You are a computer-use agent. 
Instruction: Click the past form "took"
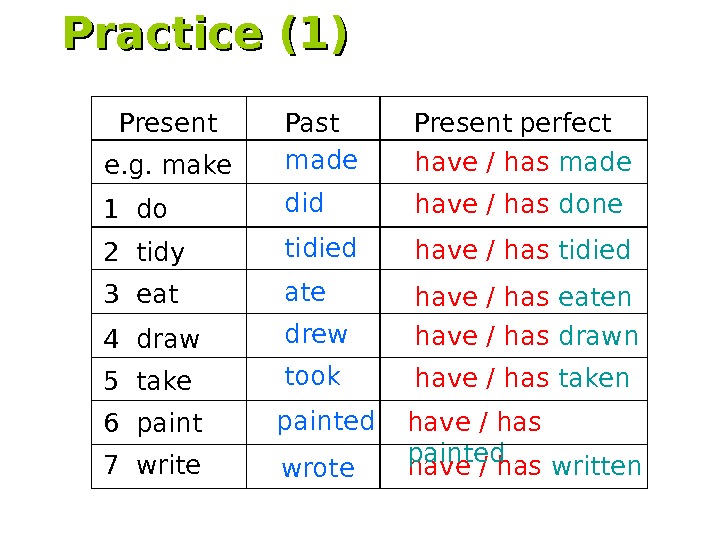[312, 376]
